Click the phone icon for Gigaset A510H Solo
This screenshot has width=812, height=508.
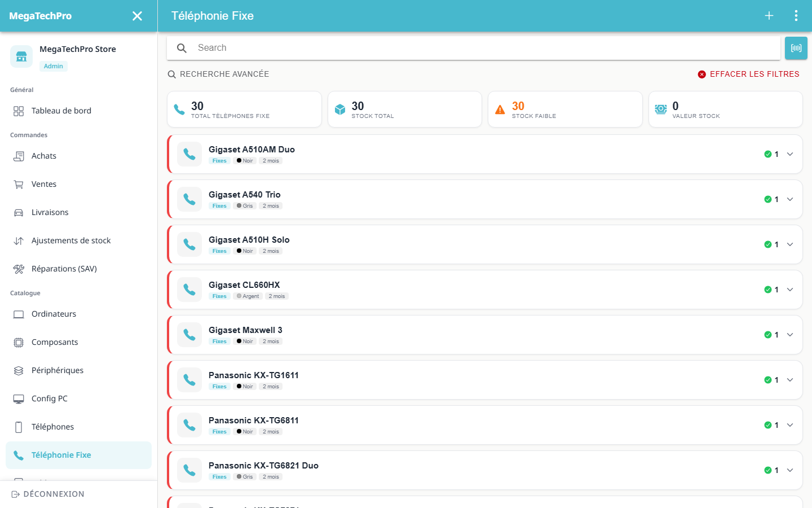[189, 244]
